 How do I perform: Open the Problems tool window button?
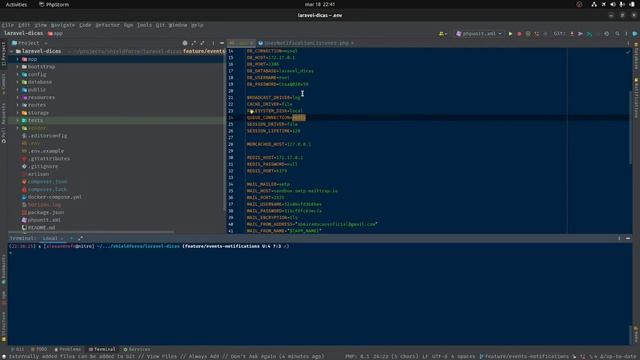[x=68, y=349]
